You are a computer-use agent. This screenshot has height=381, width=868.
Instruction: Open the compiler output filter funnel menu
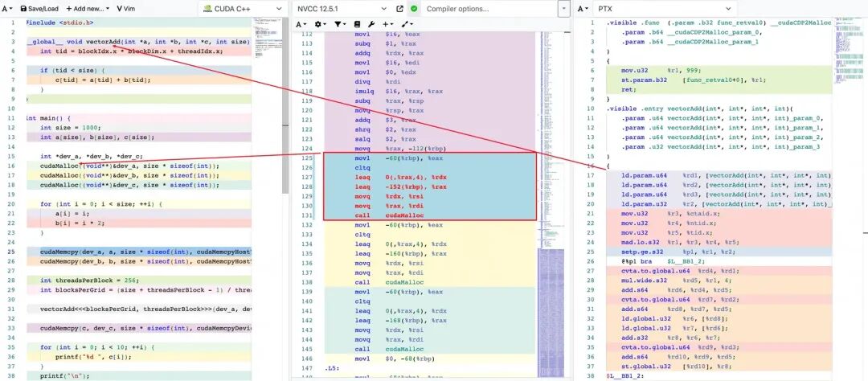point(339,24)
